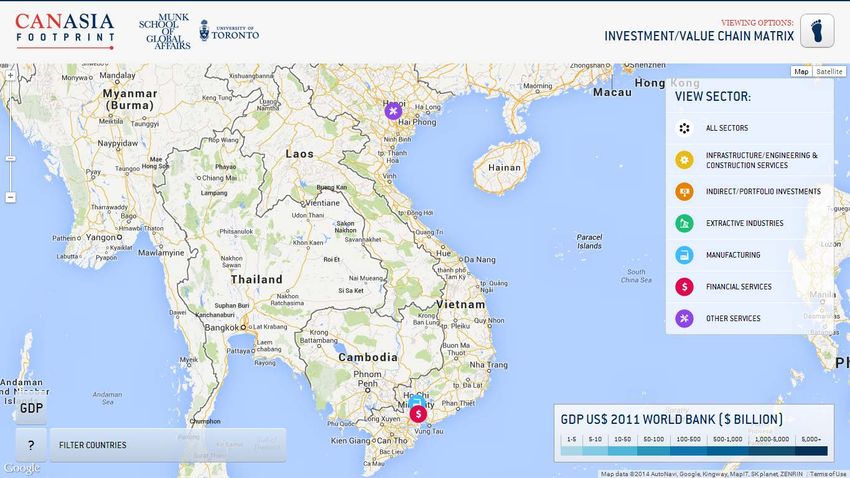Click the Thailand country label
Image resolution: width=850 pixels, height=478 pixels.
click(x=256, y=280)
